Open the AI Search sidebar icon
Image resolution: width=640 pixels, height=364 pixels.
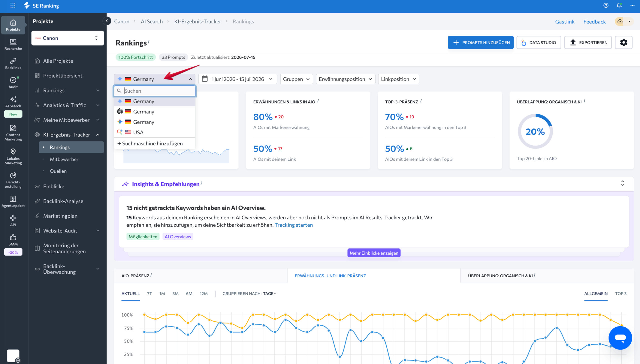(13, 102)
